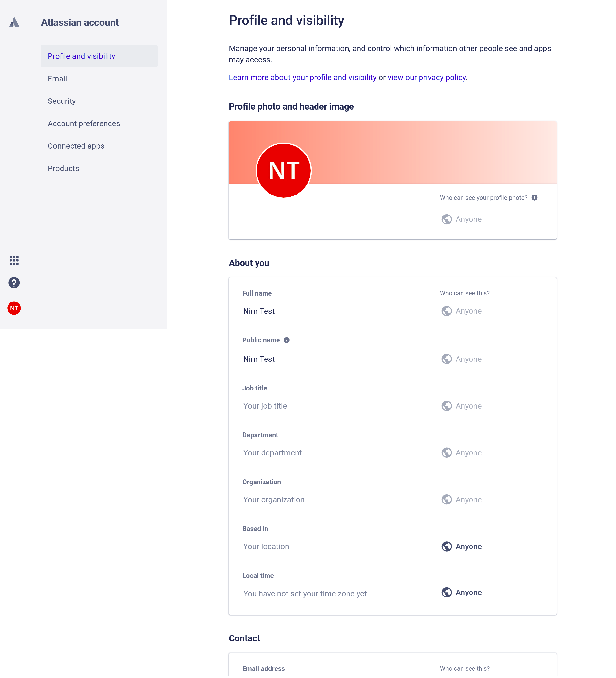View the privacy policy link
The image size is (616, 678).
tap(426, 77)
